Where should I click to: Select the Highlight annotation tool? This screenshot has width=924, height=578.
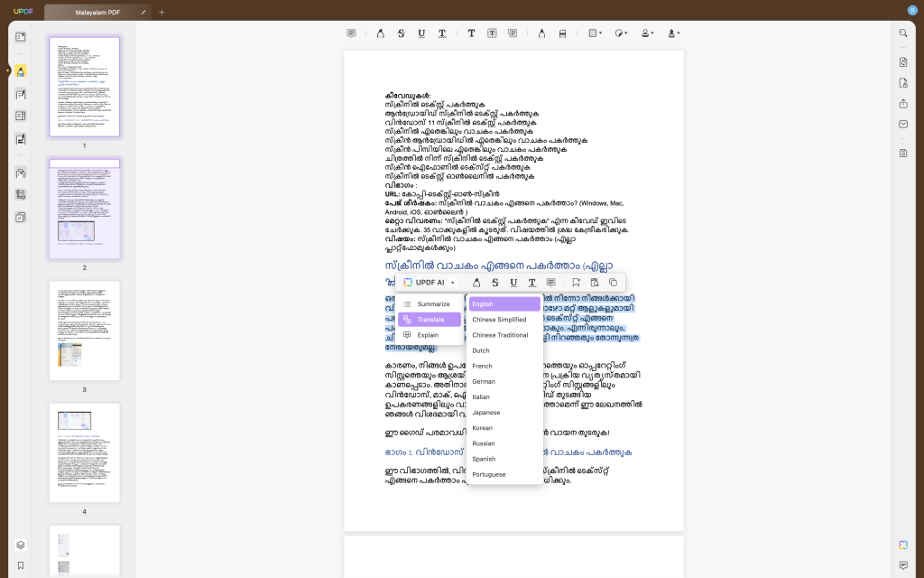[x=380, y=33]
